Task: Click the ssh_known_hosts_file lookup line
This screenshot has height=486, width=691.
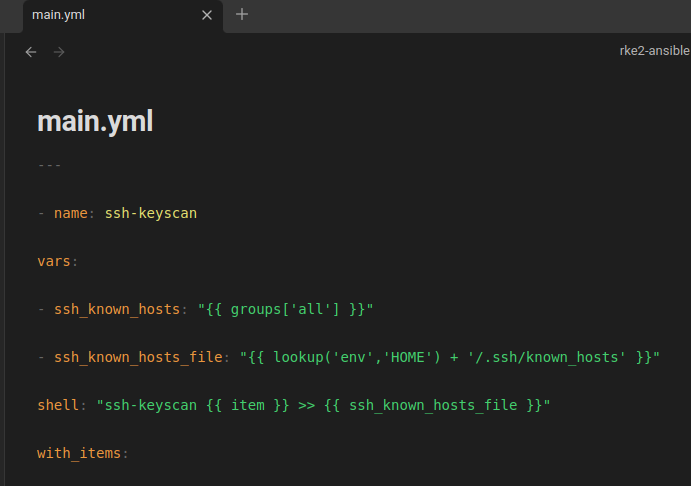Action: click(x=349, y=357)
